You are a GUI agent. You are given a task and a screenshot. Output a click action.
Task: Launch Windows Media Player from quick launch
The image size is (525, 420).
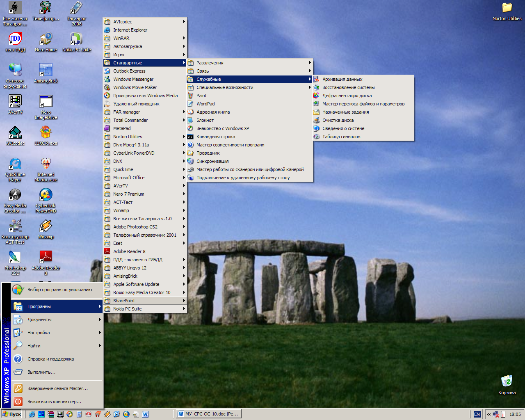coord(69,414)
